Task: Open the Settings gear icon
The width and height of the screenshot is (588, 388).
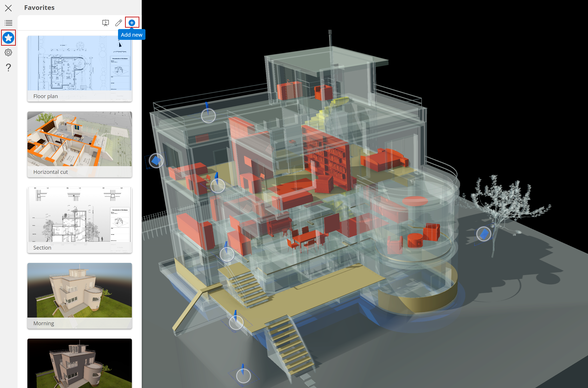Action: pyautogui.click(x=8, y=52)
